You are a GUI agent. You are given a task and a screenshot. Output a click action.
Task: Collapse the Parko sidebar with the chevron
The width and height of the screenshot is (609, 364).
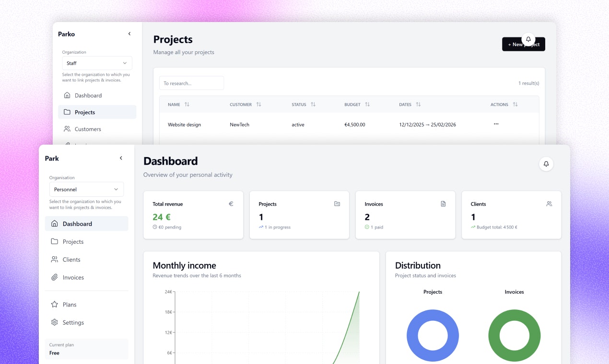coord(129,34)
